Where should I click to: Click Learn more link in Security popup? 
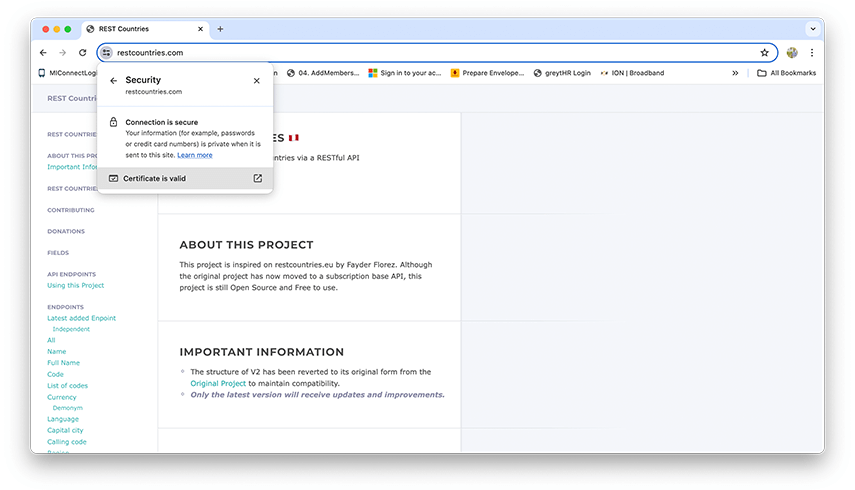point(195,155)
